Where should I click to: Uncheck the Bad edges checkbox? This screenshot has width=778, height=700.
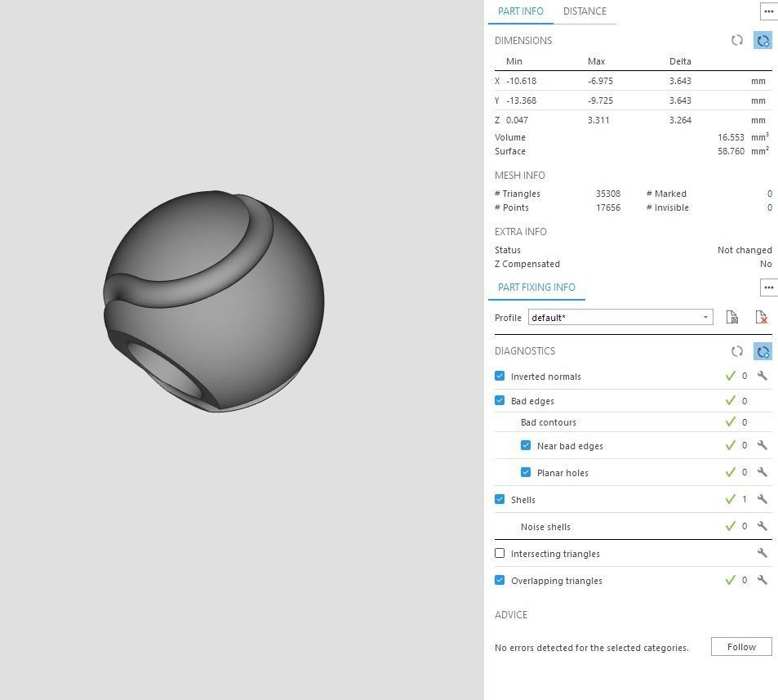[500, 400]
